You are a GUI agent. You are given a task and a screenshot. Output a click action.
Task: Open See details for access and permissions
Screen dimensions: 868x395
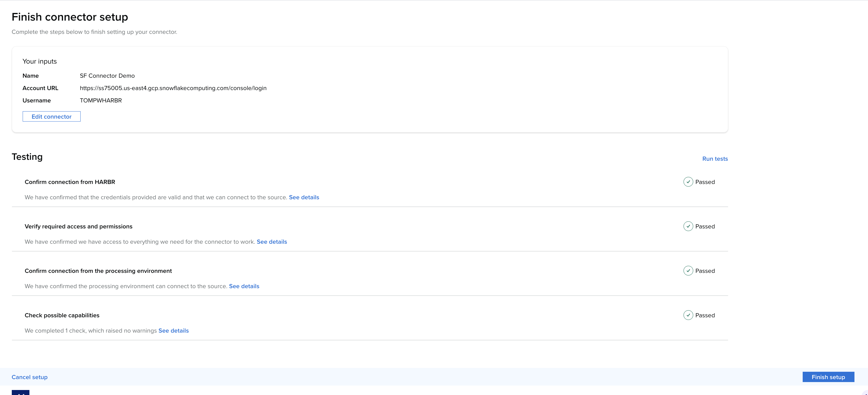[272, 242]
